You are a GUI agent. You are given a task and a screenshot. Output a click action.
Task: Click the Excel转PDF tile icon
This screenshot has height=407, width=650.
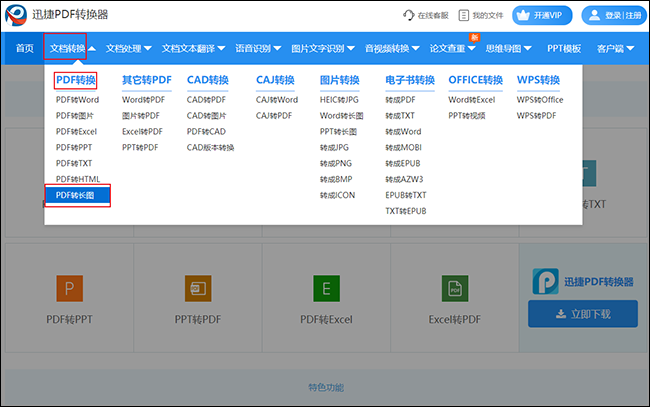(x=455, y=288)
